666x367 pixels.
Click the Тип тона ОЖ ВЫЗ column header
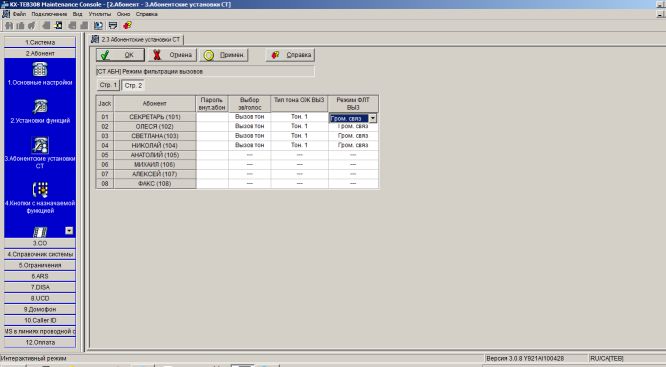tap(299, 104)
